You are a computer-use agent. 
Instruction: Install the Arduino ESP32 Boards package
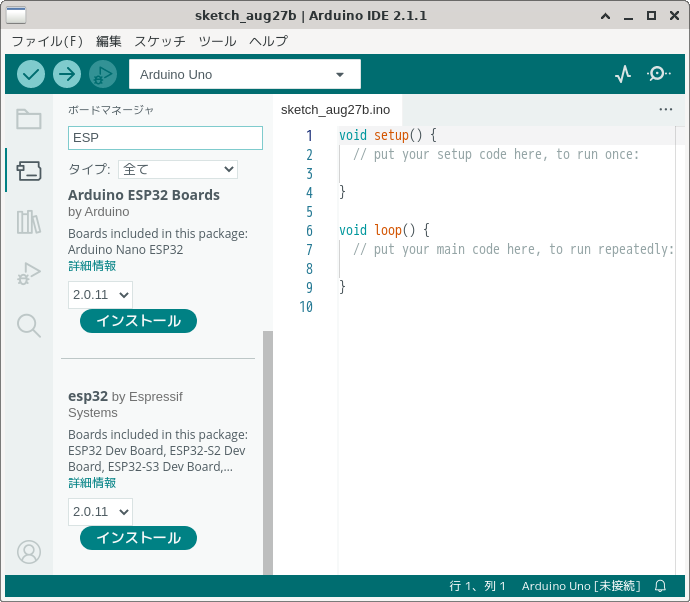pyautogui.click(x=138, y=321)
